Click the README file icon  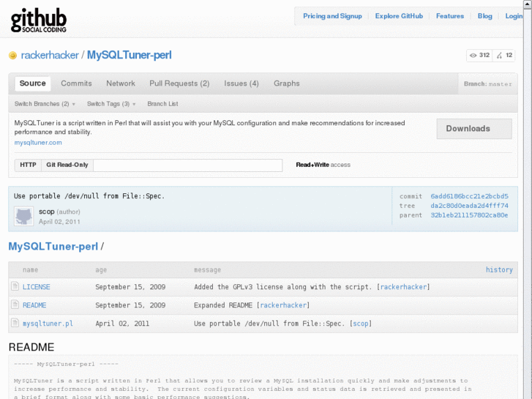tap(15, 305)
